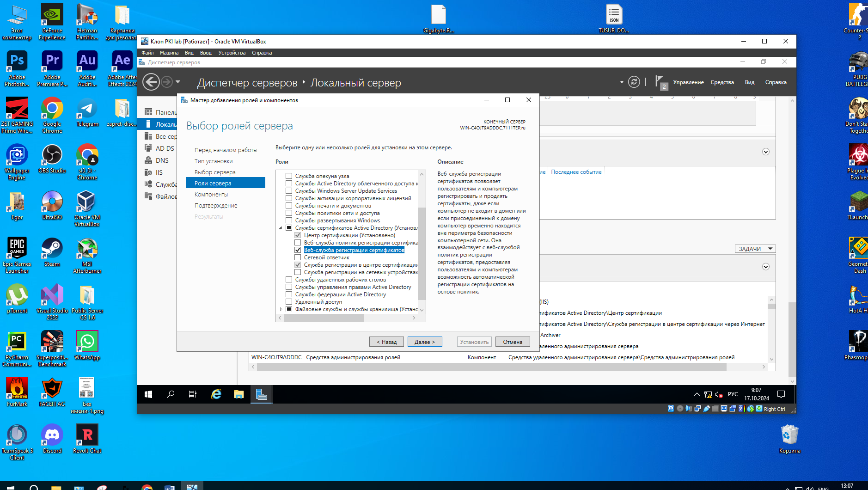Launch Internet Explorer from VM taskbar
The width and height of the screenshot is (868, 490).
coord(216,394)
